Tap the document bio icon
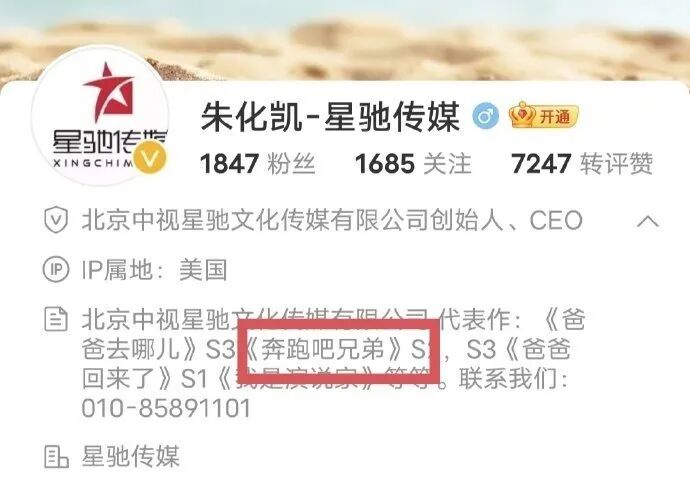This screenshot has height=489, width=690. (x=56, y=319)
